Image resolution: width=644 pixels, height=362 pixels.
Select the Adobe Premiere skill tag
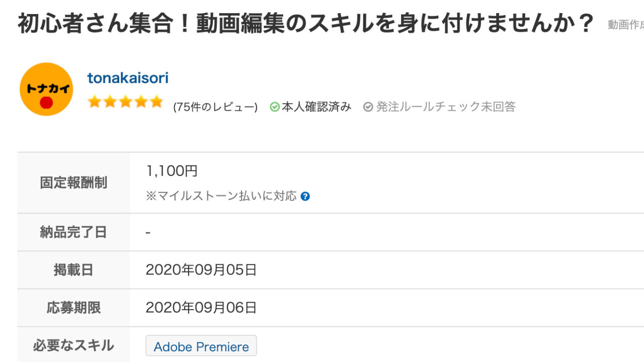[201, 346]
